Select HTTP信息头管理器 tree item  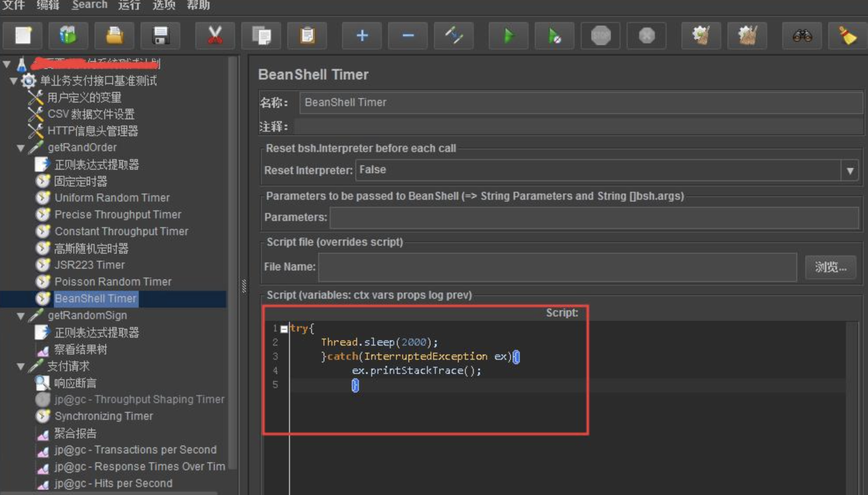coord(93,131)
